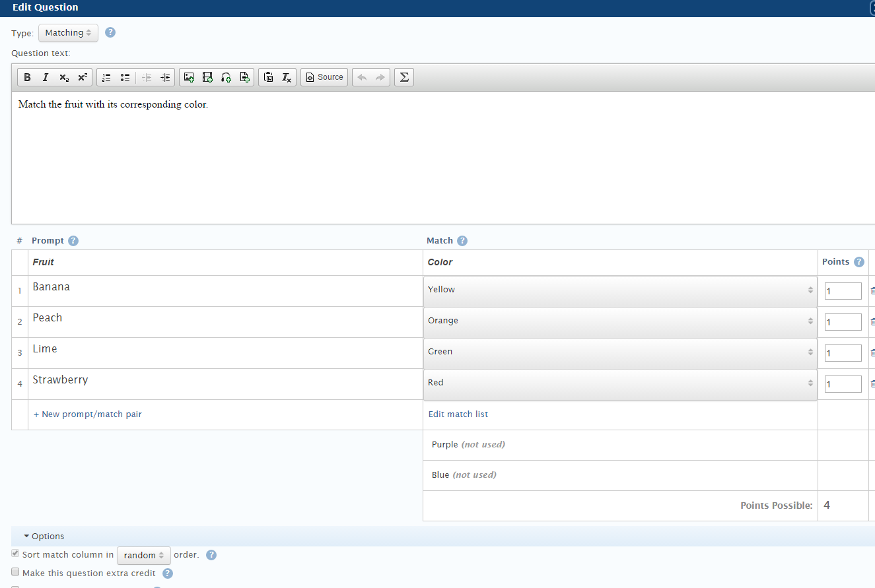Click the Edit match list link
This screenshot has height=588, width=875.
(x=458, y=414)
